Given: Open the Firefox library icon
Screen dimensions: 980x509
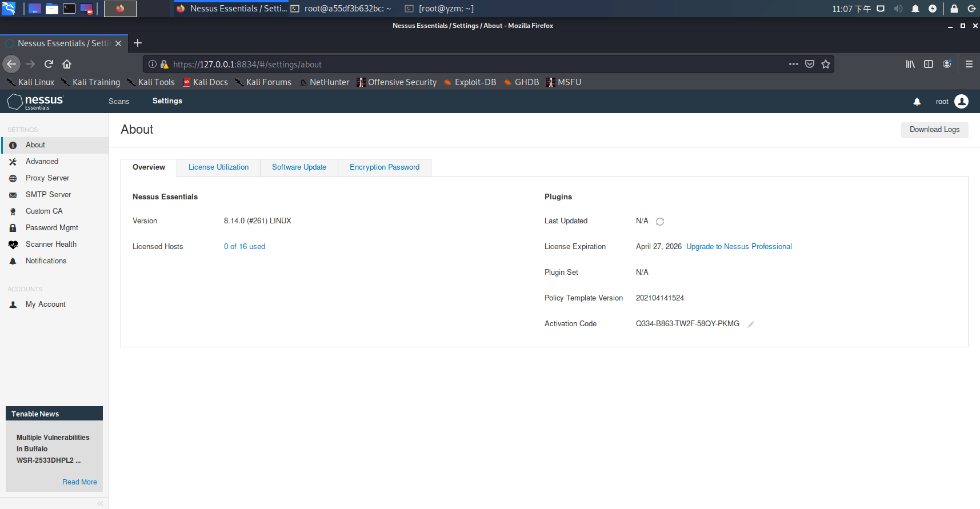Looking at the screenshot, I should tap(910, 64).
